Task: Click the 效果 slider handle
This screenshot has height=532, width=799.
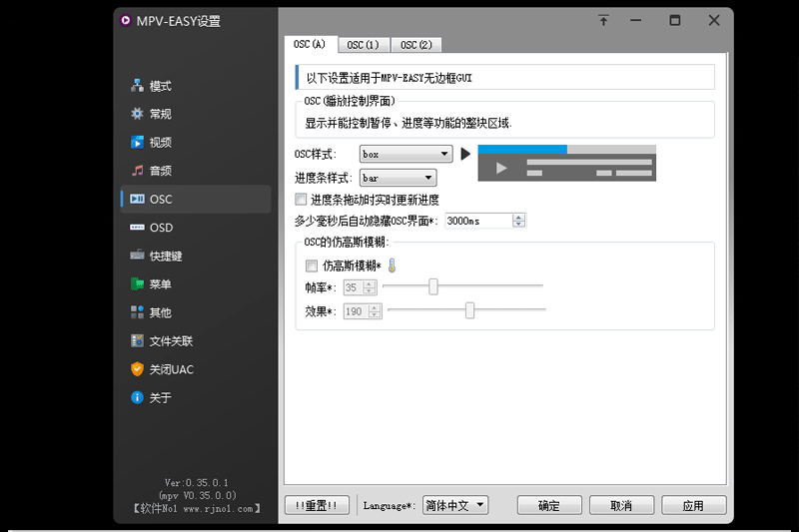Action: pos(469,310)
